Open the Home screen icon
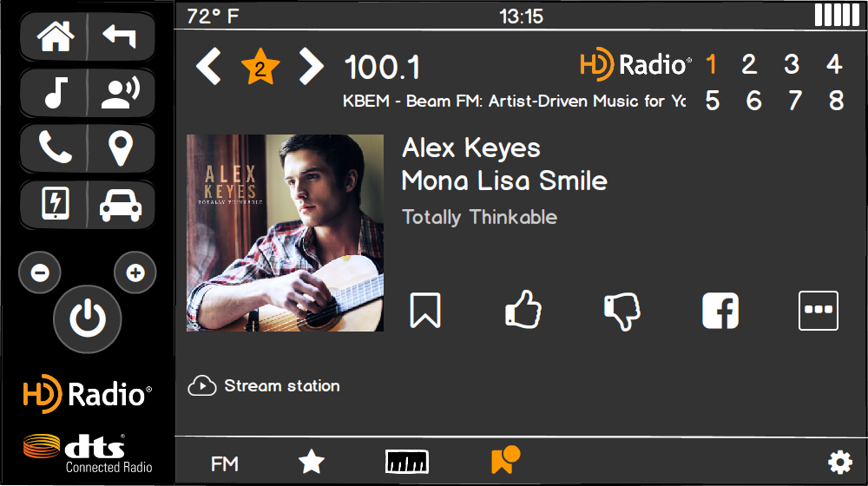Screen dimensions: 868x486 click(x=55, y=36)
